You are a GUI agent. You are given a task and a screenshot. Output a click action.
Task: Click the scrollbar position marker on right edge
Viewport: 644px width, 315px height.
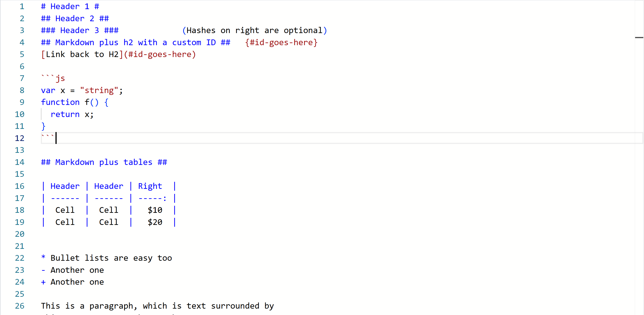pos(639,38)
